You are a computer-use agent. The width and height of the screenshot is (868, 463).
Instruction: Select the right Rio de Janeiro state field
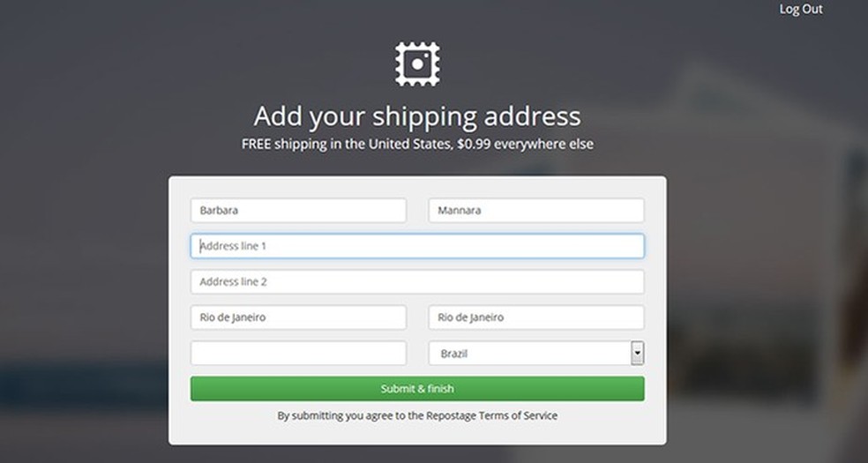pyautogui.click(x=535, y=317)
